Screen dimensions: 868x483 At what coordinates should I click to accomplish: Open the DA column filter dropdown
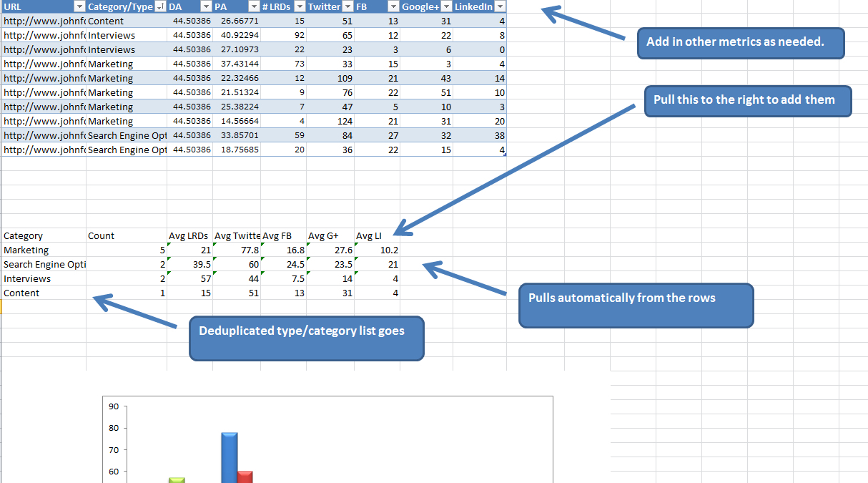[x=206, y=6]
